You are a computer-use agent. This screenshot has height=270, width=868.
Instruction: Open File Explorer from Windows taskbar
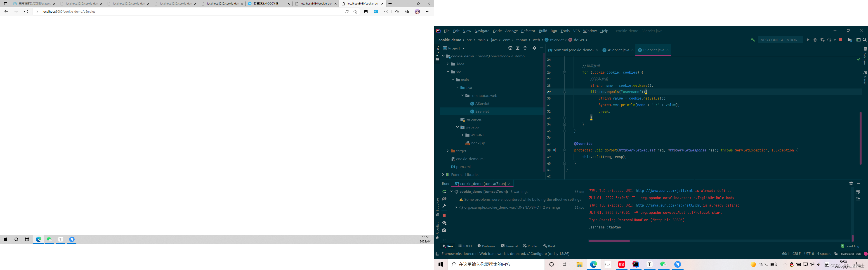(x=579, y=264)
